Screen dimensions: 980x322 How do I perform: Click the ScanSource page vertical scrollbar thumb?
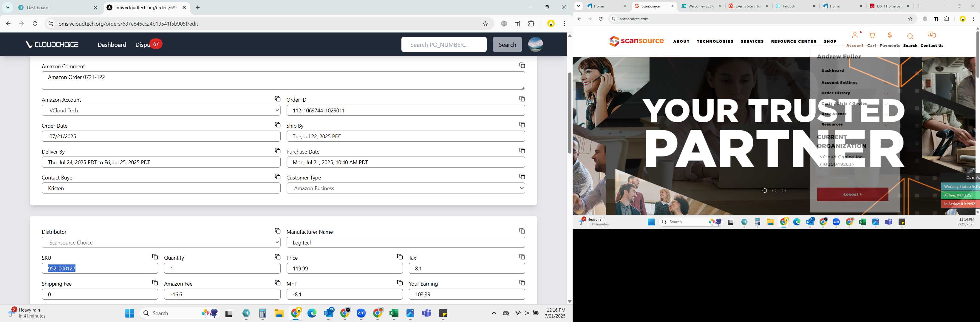(977, 54)
